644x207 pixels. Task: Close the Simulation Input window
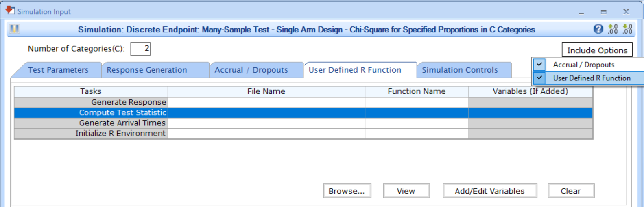pyautogui.click(x=626, y=12)
